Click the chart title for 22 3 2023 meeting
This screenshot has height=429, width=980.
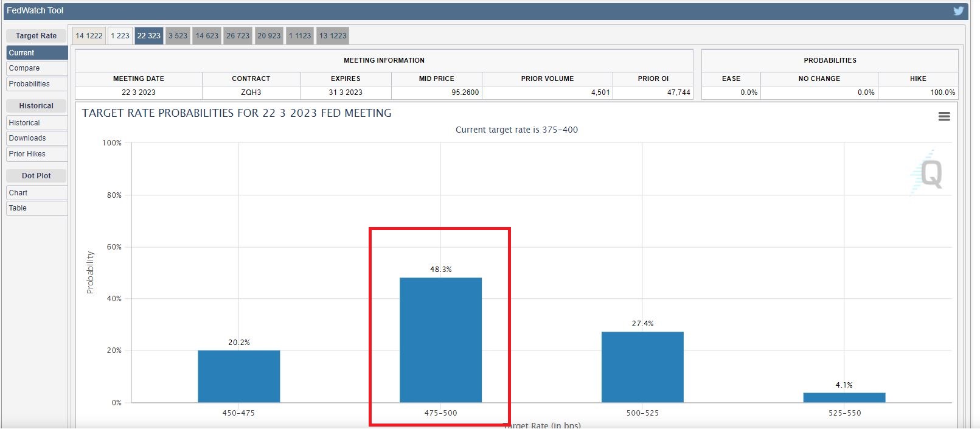click(x=237, y=113)
